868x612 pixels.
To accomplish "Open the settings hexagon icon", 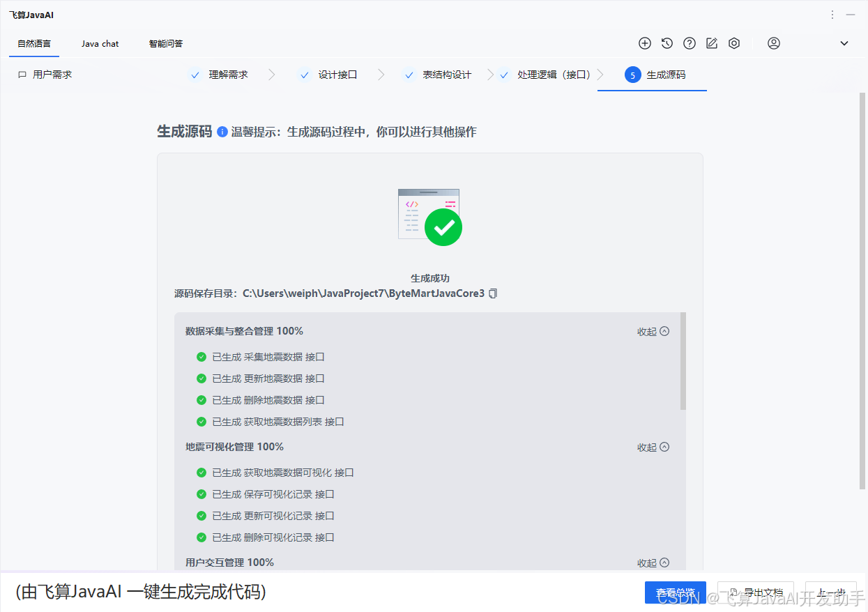I will point(734,43).
